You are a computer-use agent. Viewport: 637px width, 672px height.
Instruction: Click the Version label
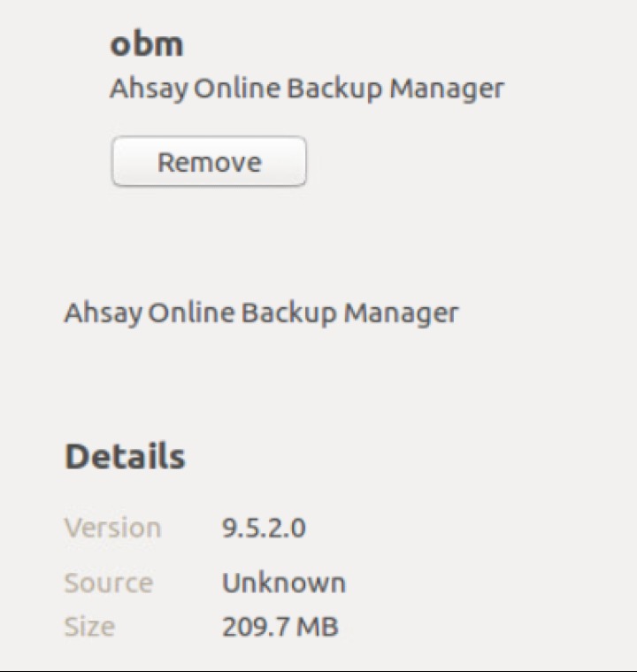click(112, 528)
